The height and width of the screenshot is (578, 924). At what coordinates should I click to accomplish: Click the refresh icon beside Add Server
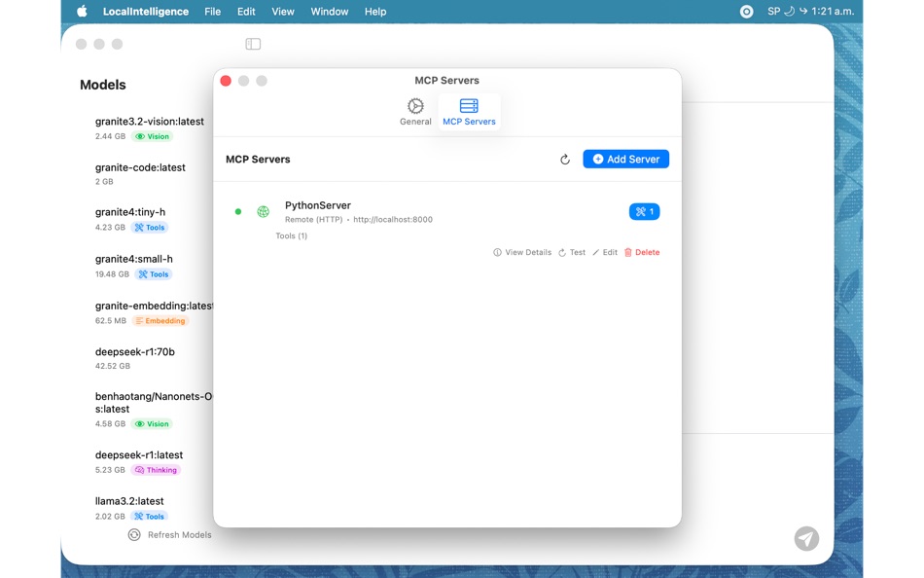click(x=565, y=159)
